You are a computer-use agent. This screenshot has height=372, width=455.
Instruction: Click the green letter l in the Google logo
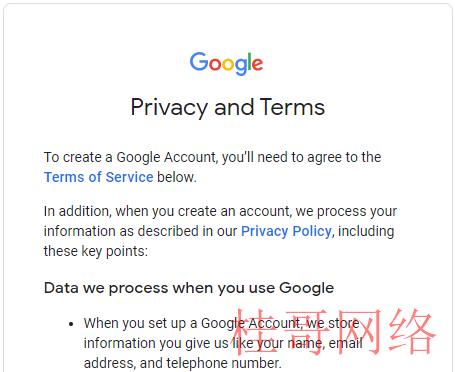248,62
